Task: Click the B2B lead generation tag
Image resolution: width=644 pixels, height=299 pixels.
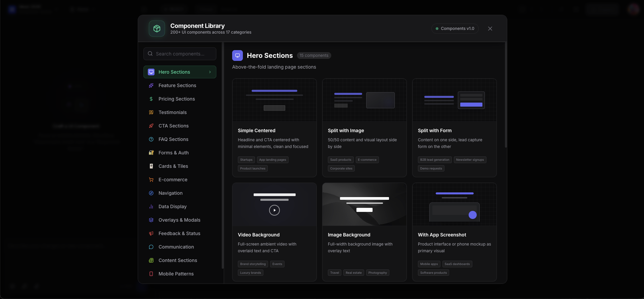Action: tap(435, 160)
